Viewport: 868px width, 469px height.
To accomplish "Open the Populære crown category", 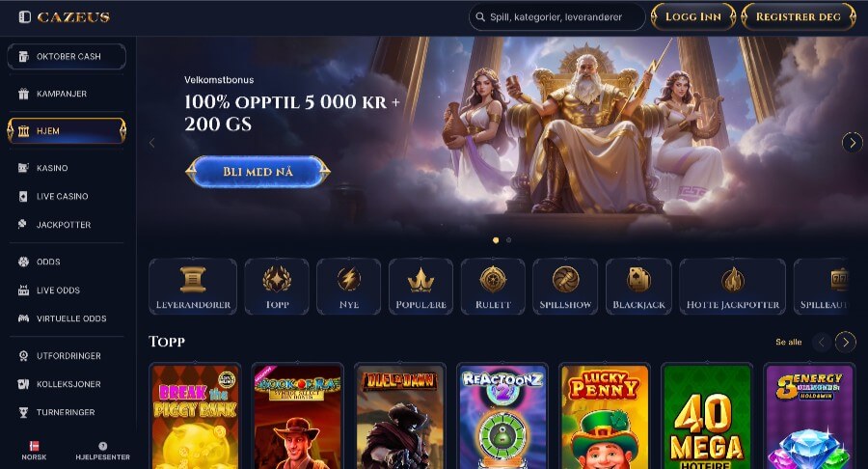I will (x=420, y=287).
